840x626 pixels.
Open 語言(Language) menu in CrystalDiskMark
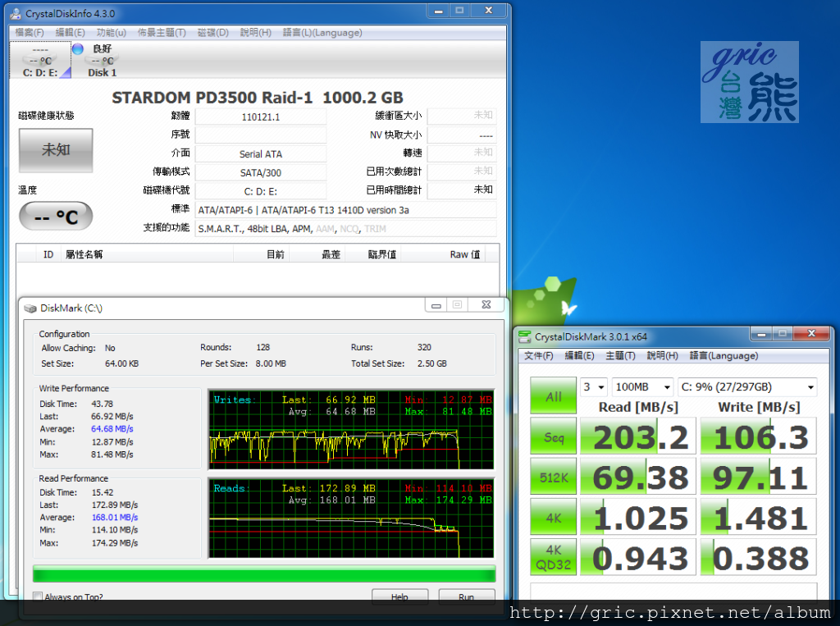tap(724, 355)
